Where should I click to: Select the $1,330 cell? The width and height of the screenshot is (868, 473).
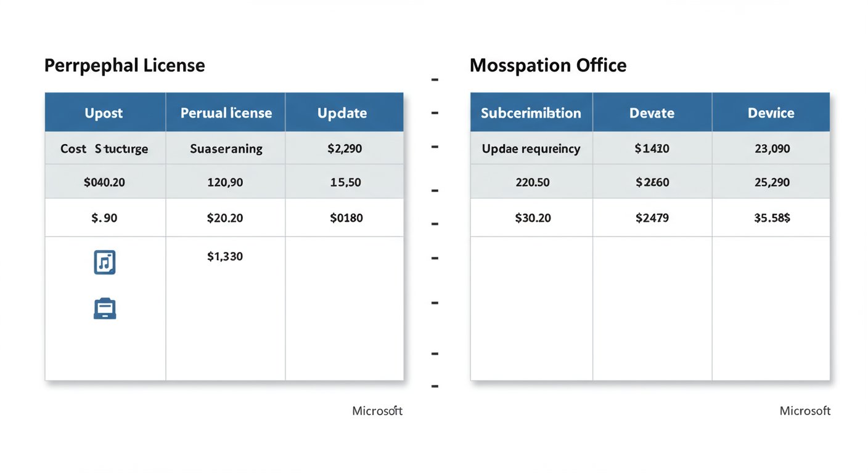tap(225, 257)
